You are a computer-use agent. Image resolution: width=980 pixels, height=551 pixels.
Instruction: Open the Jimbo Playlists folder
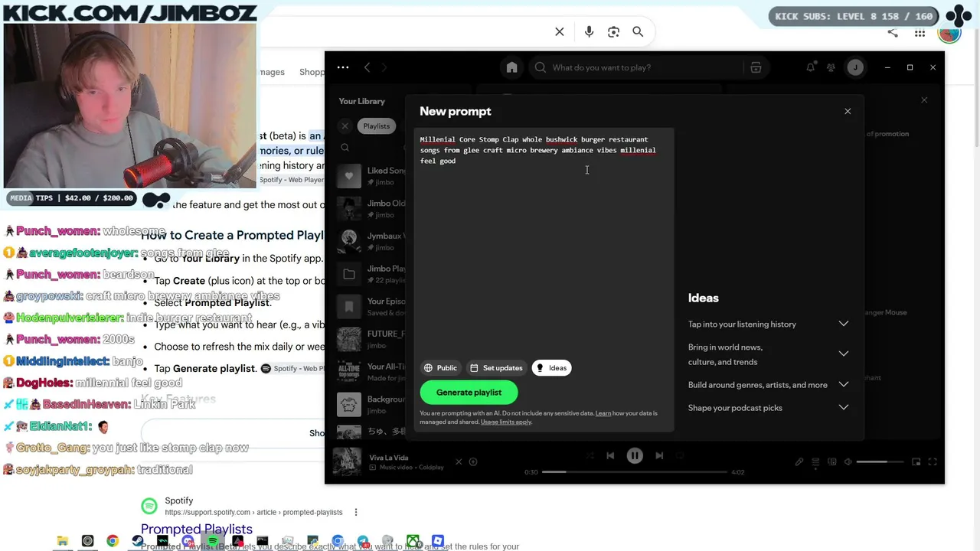[371, 274]
